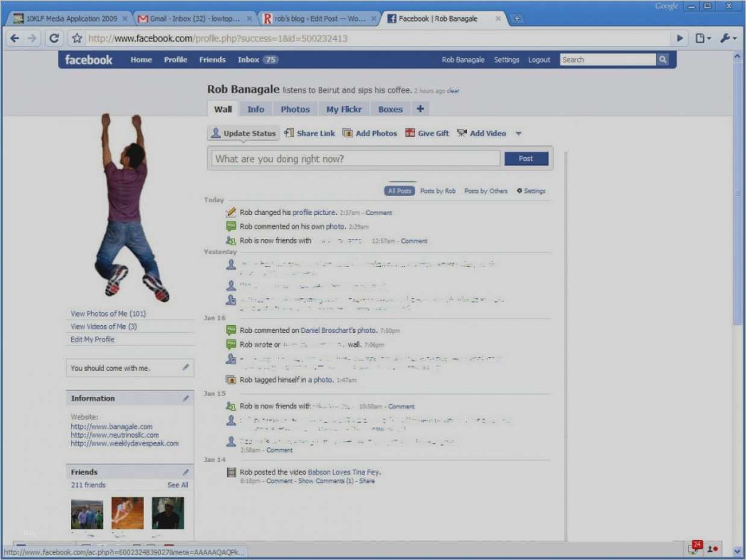Click the Share Link icon
This screenshot has height=560, width=746.
289,133
